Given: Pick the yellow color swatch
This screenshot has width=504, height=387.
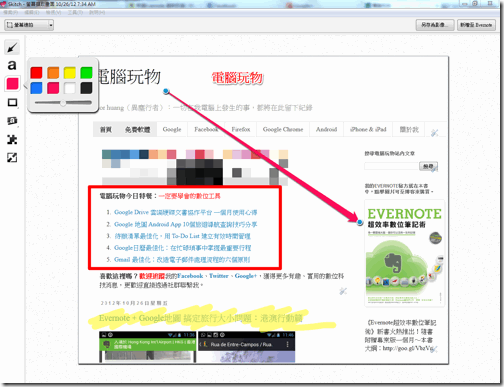Looking at the screenshot, I should (x=70, y=72).
